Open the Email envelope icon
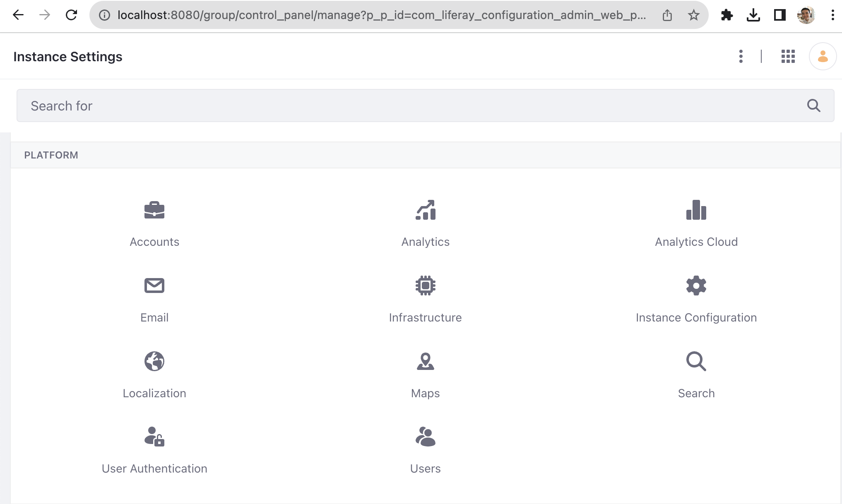The image size is (842, 504). tap(154, 286)
